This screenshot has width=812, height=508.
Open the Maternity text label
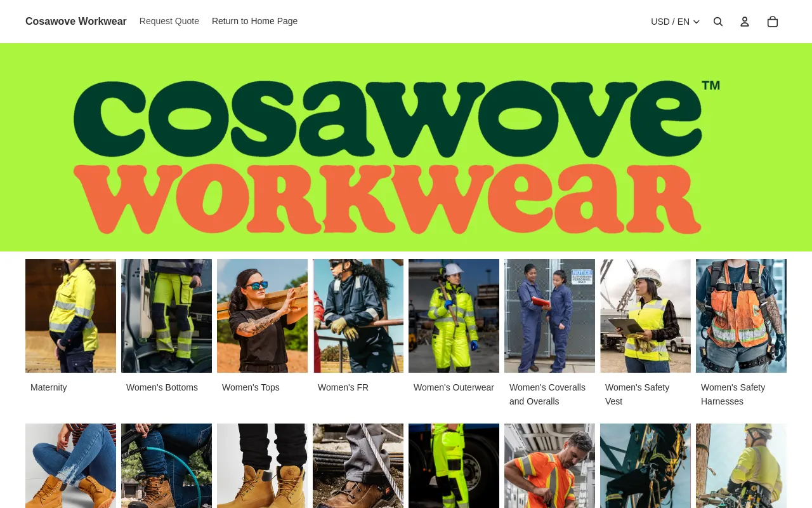49,387
